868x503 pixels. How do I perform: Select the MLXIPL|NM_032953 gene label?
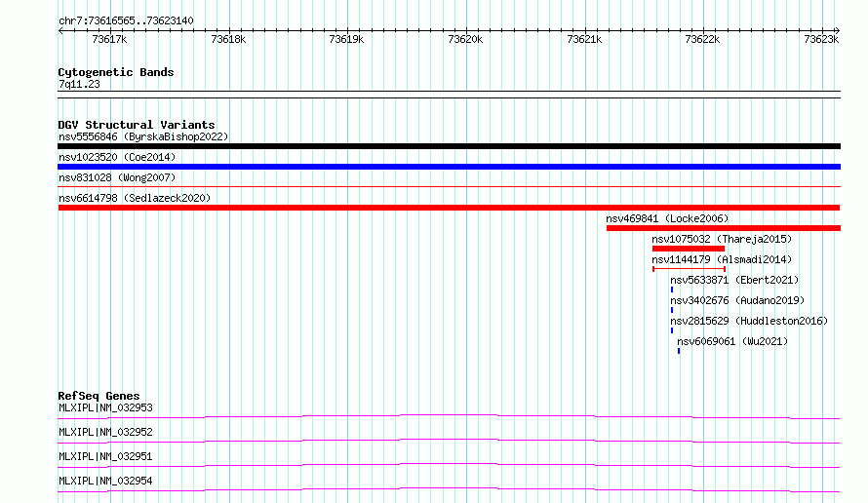coord(105,407)
